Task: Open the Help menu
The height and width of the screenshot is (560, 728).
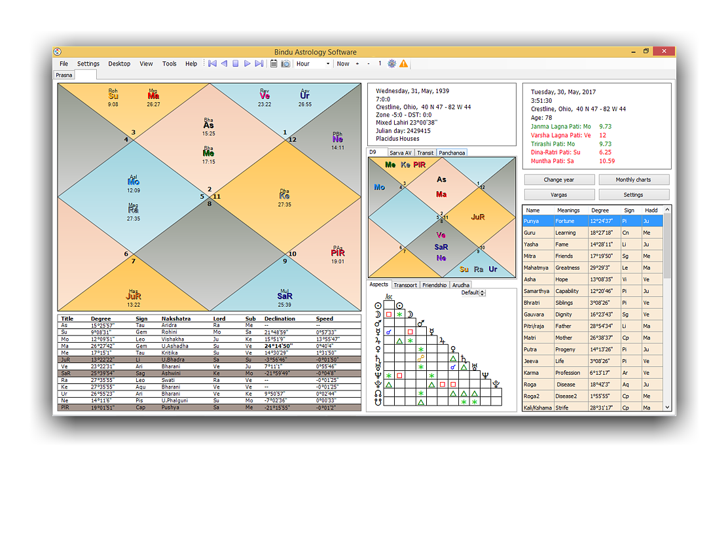Action: [x=191, y=63]
